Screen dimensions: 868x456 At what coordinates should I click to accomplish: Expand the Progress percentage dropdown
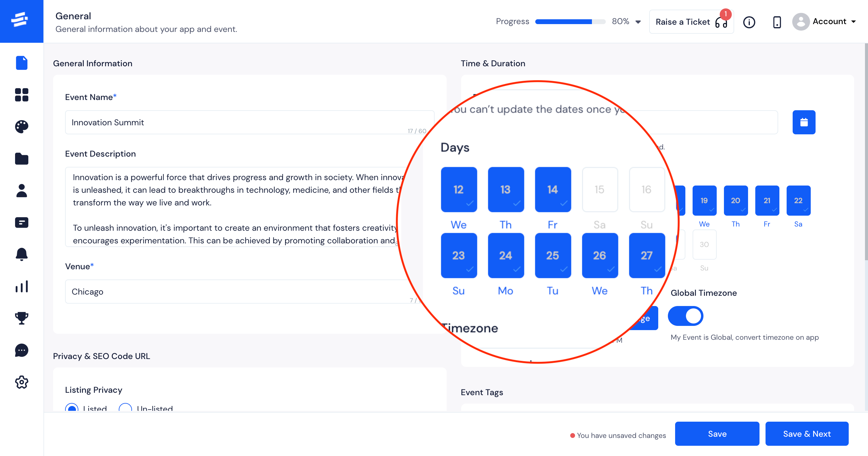[x=639, y=22]
